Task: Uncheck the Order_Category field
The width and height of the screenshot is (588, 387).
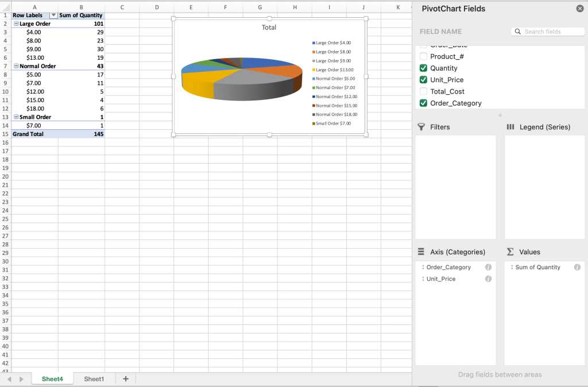Action: coord(423,103)
